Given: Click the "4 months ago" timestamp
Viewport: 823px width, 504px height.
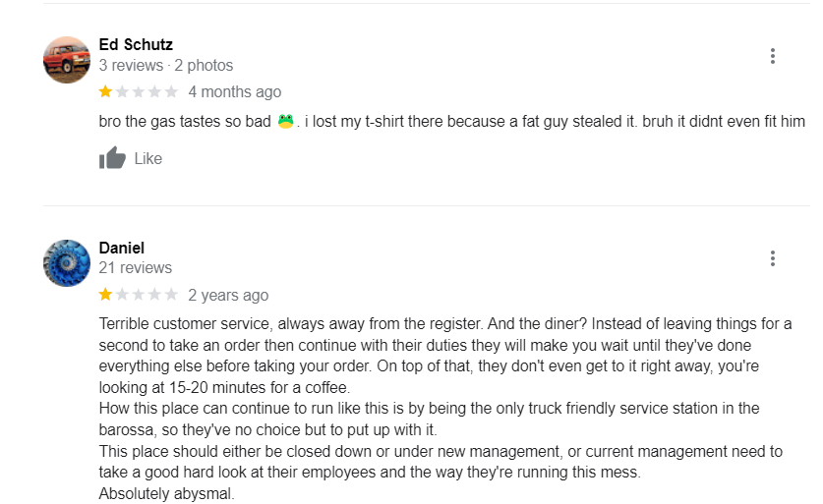Looking at the screenshot, I should pyautogui.click(x=235, y=92).
